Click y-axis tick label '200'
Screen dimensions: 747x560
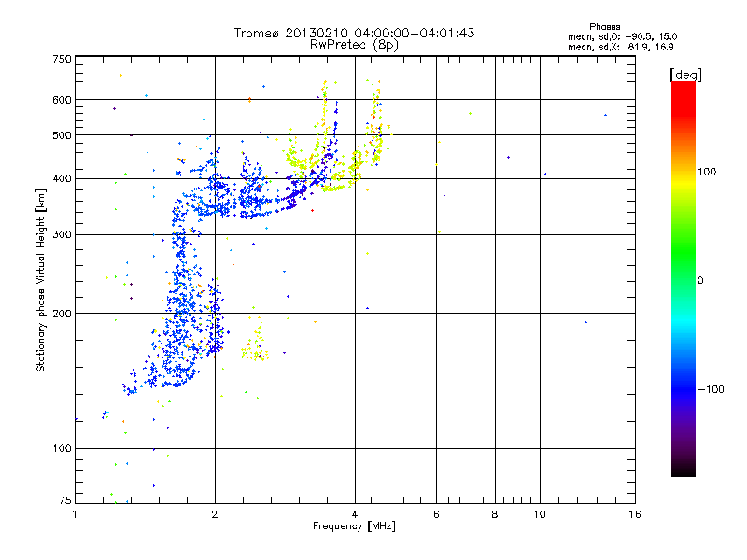click(x=62, y=314)
